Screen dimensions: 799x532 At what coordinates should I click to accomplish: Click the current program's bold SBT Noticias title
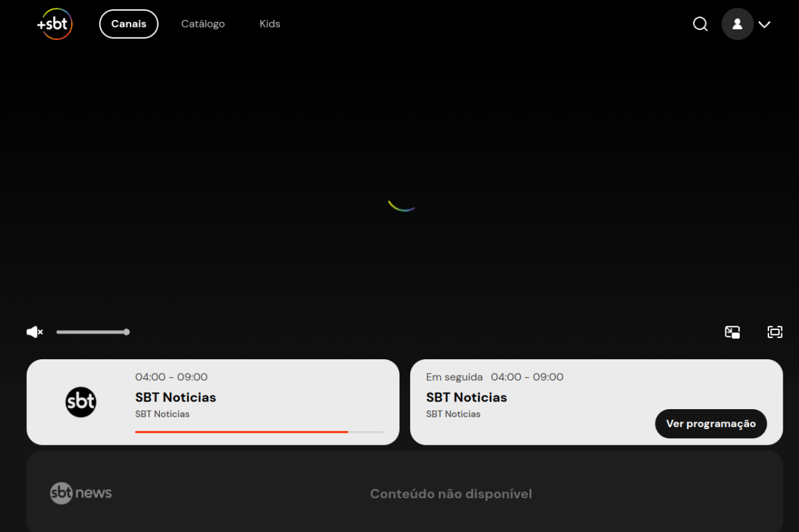175,397
